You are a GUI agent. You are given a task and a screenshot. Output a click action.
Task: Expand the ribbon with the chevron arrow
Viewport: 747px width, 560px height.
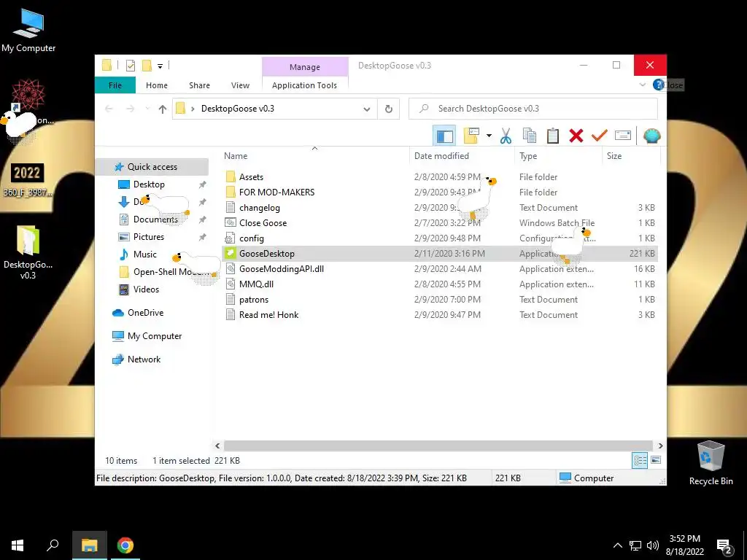(x=642, y=85)
